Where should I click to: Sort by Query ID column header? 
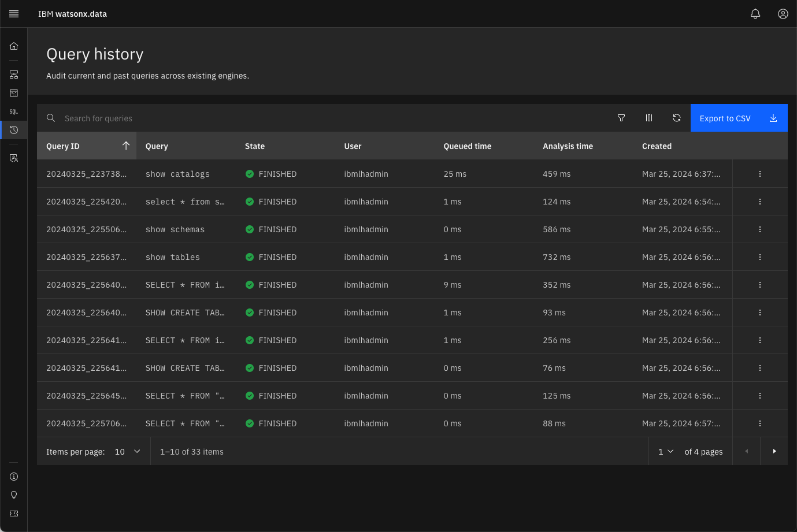[87, 146]
